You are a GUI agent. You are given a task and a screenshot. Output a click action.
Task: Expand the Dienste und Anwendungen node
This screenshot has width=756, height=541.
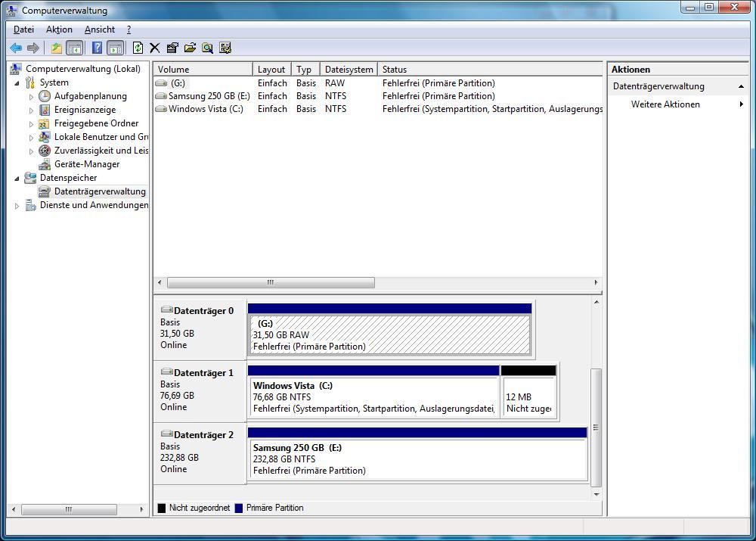[17, 206]
